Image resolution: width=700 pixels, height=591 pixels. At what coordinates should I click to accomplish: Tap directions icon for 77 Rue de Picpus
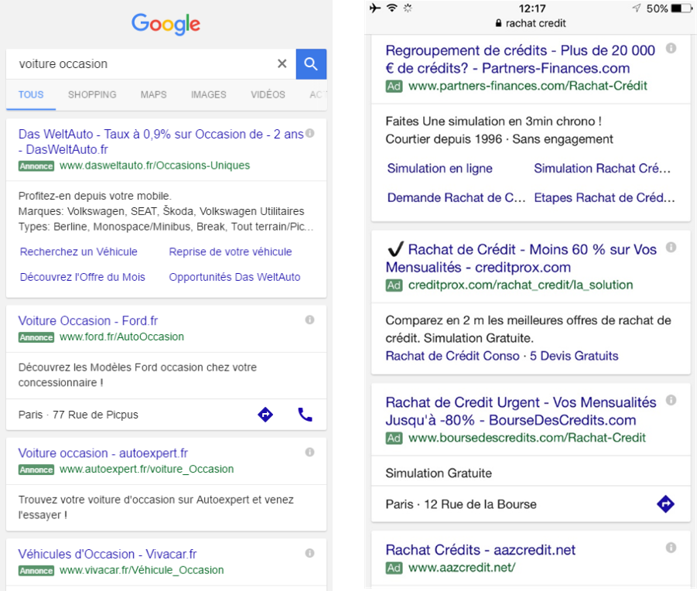pyautogui.click(x=265, y=414)
